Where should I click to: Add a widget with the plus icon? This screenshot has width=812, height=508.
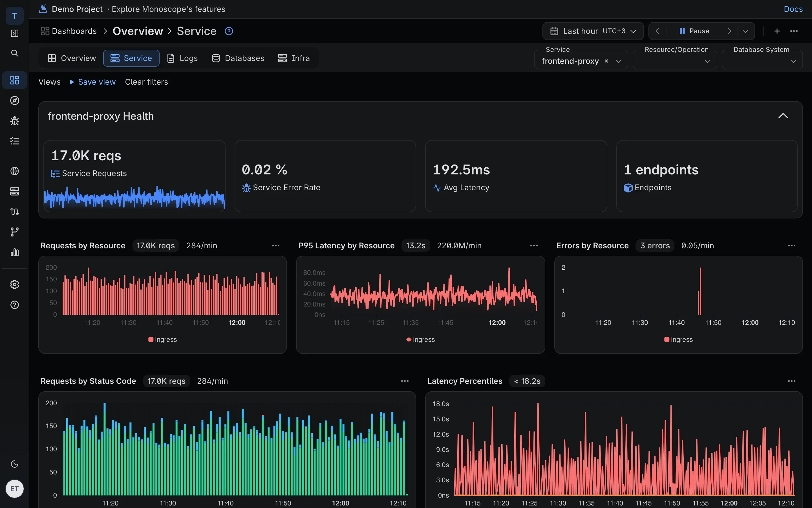click(x=777, y=31)
